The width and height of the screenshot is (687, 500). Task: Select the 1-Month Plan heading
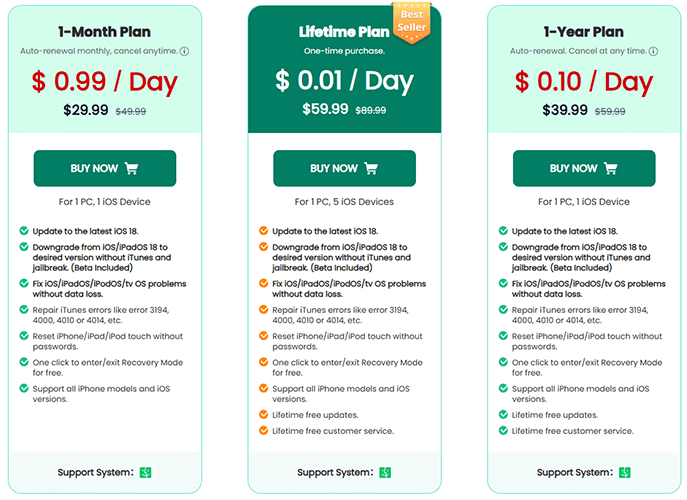(104, 32)
